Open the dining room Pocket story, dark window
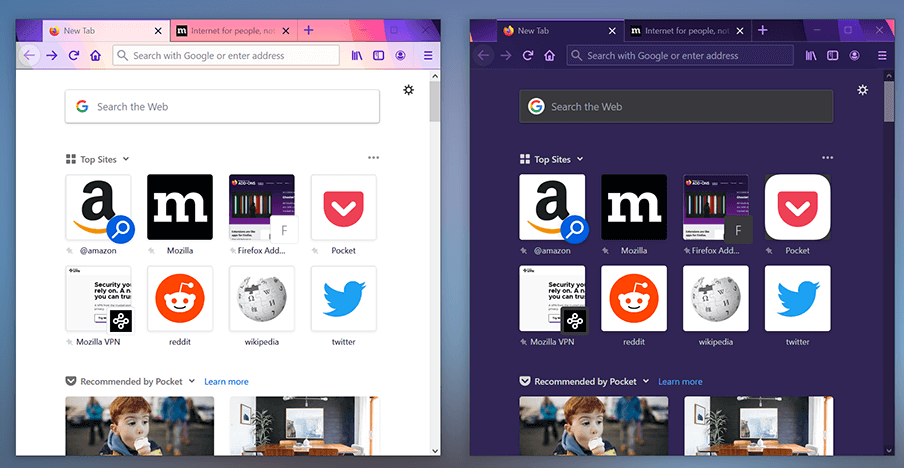904x468 pixels. tap(759, 426)
